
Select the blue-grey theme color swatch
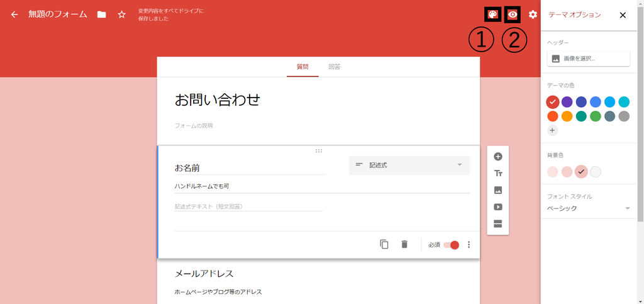610,116
